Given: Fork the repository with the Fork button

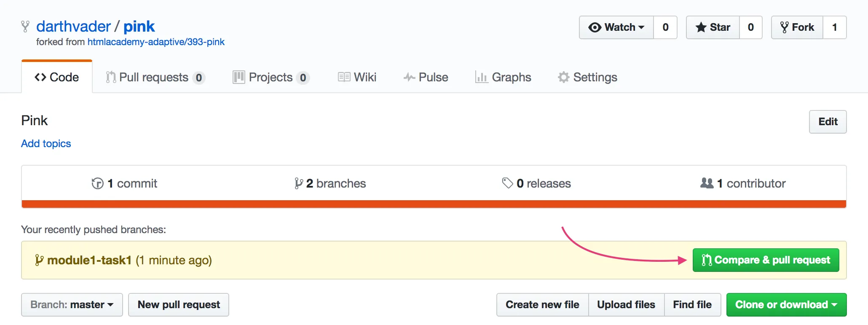Looking at the screenshot, I should tap(797, 27).
